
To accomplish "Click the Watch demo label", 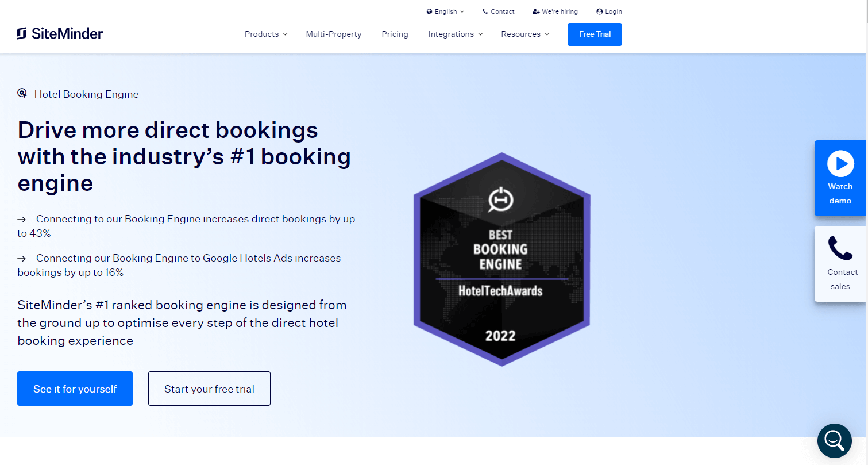I will (840, 194).
